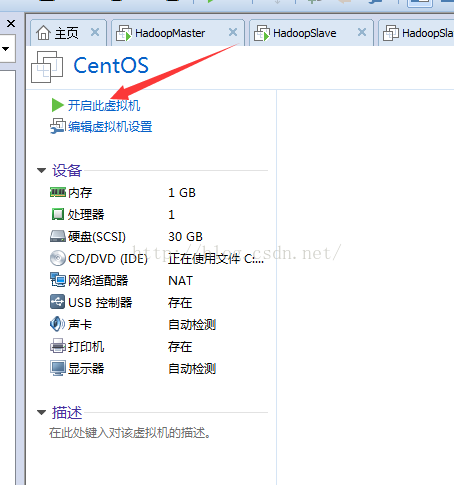Click the home icon on 主页 tab
Screen dimensions: 454x485
click(x=44, y=33)
